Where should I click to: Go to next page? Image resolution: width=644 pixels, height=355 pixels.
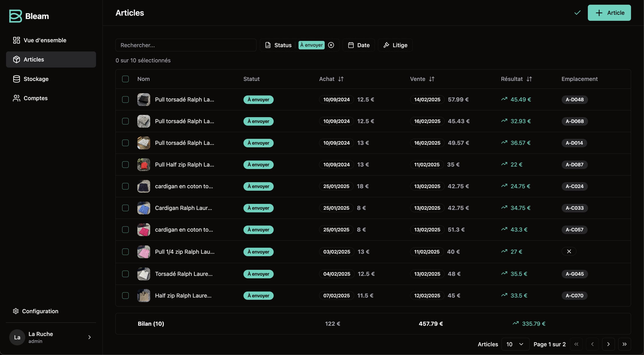608,344
